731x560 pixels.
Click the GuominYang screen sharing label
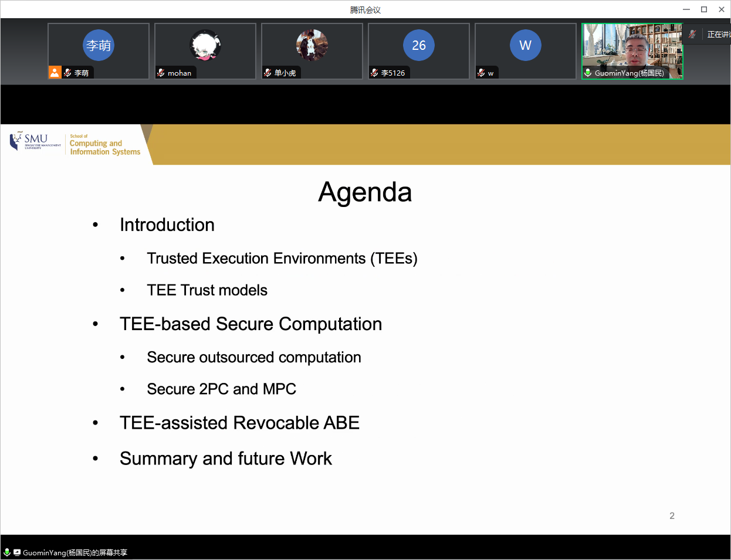(x=75, y=552)
